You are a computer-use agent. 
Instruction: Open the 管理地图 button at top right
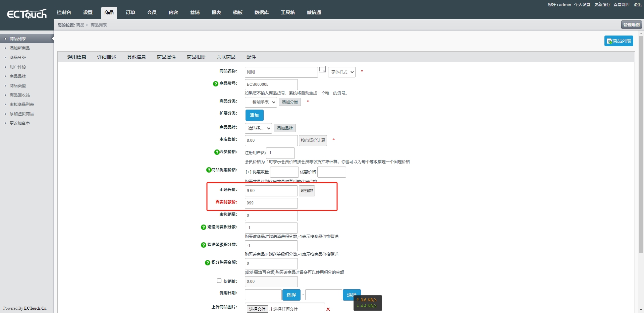tap(631, 24)
